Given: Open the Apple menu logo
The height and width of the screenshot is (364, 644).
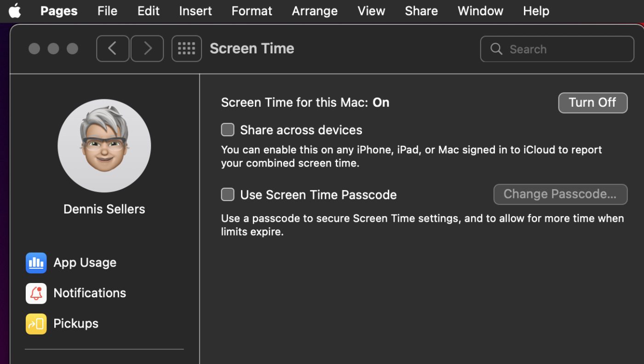Looking at the screenshot, I should pos(15,11).
